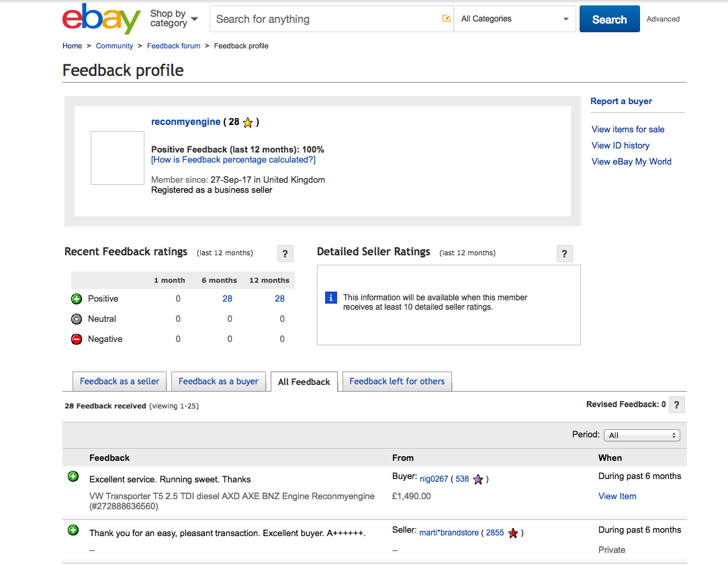Open the Period filter dropdown
The height and width of the screenshot is (565, 728).
[x=641, y=435]
